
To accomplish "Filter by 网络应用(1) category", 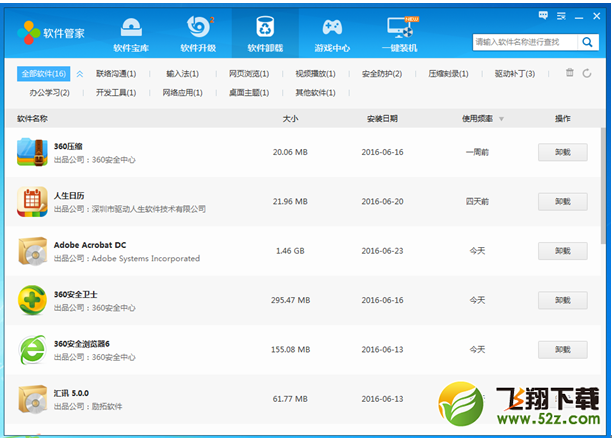I will point(183,93).
